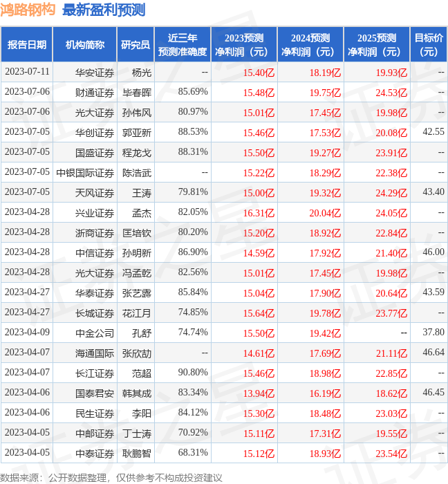The width and height of the screenshot is (448, 484).
Task: Select researcher 匡培钦
Action: tap(137, 234)
